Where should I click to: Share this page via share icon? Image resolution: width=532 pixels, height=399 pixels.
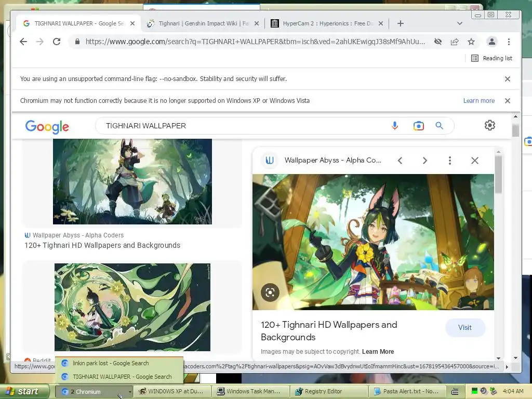click(x=455, y=42)
